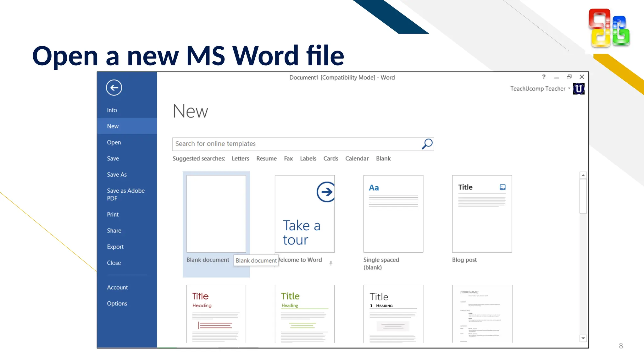Search suggested term Labels
The width and height of the screenshot is (644, 362).
pyautogui.click(x=308, y=159)
